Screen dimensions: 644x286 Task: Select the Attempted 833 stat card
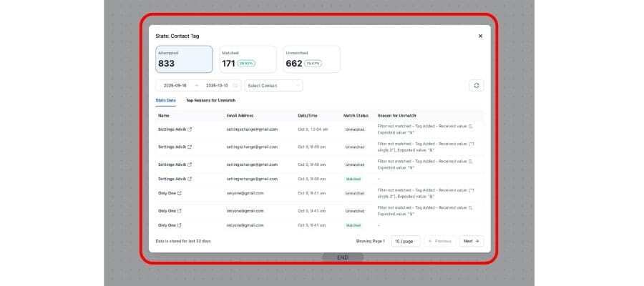(x=184, y=59)
